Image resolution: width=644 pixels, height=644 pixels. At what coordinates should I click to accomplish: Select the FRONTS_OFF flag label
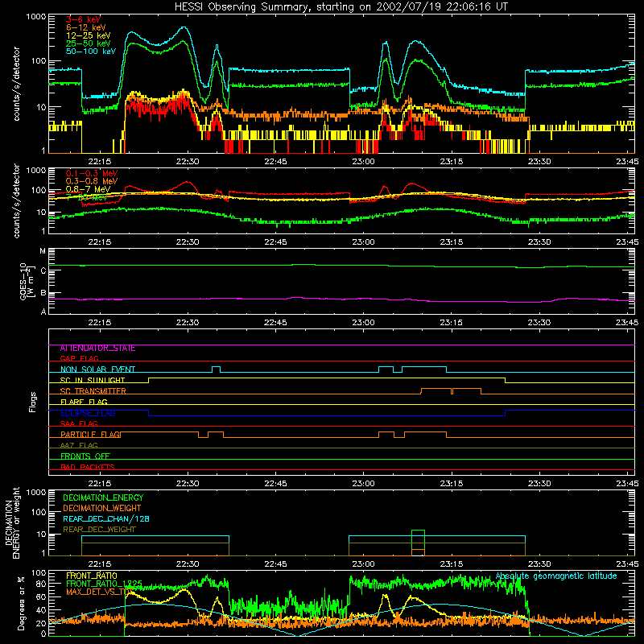[x=85, y=456]
